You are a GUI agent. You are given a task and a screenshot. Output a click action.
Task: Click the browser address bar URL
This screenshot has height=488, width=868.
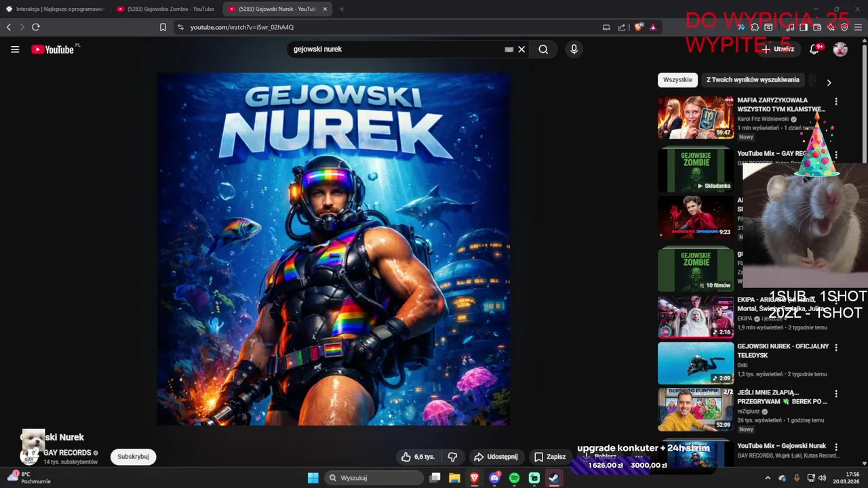(242, 27)
